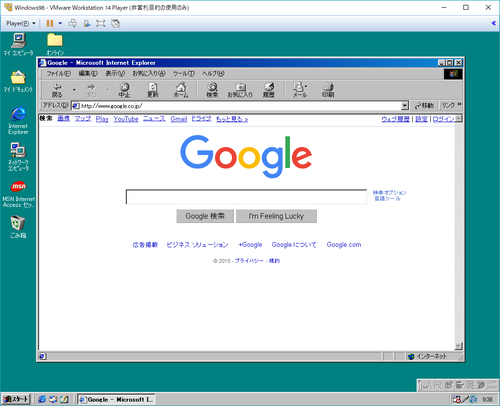Open the address bar dropdown arrow
This screenshot has width=500, height=406.
pyautogui.click(x=405, y=106)
